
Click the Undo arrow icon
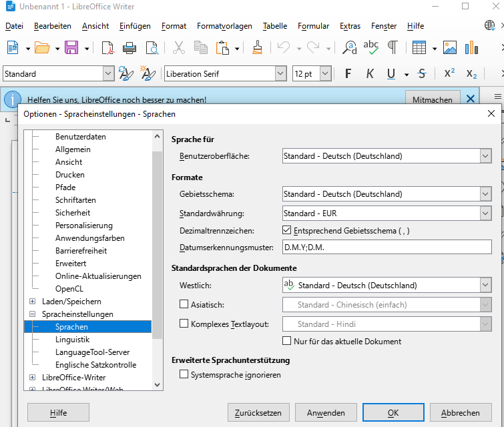pyautogui.click(x=284, y=48)
